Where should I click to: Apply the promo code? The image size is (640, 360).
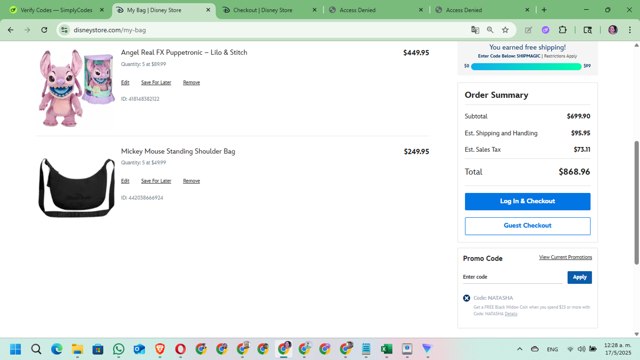pos(579,277)
